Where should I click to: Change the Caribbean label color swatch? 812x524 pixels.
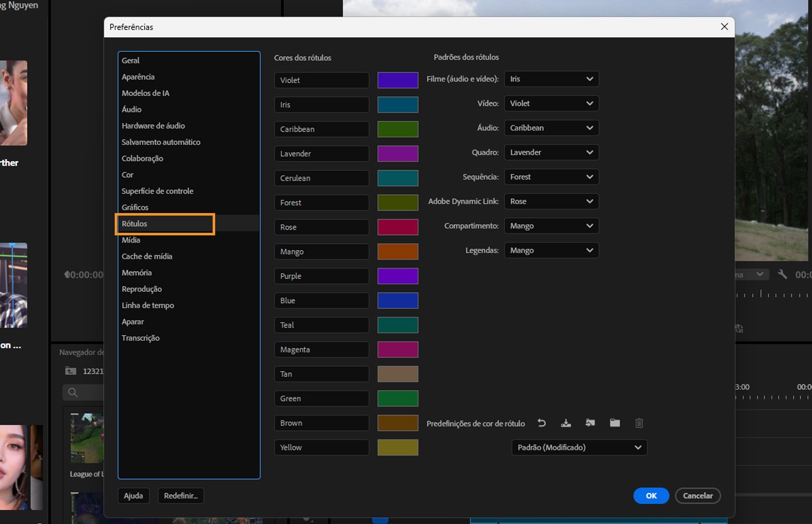(x=398, y=129)
